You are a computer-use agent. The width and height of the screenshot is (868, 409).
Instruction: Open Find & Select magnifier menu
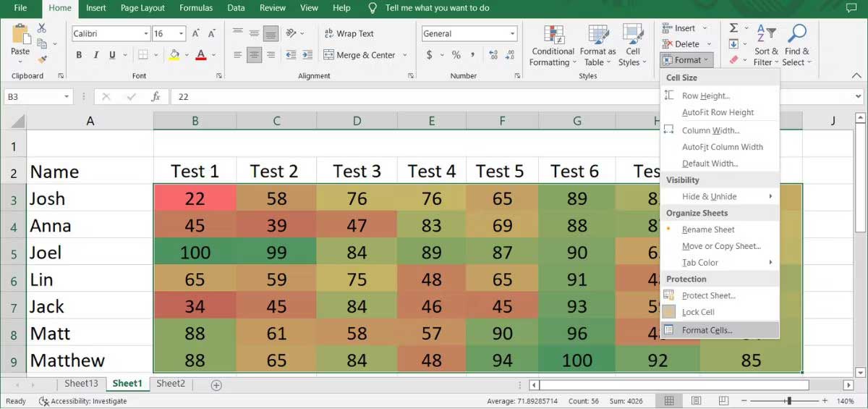pyautogui.click(x=796, y=46)
